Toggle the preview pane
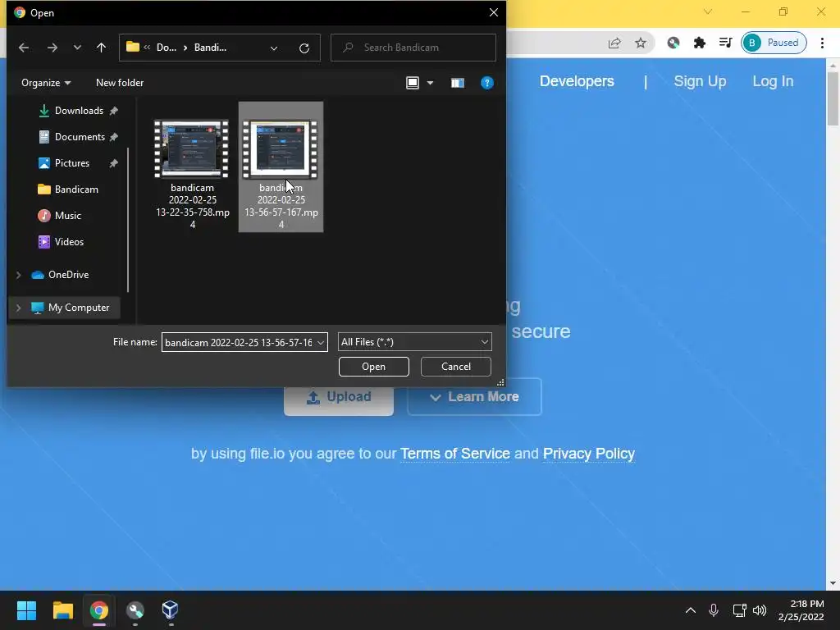The height and width of the screenshot is (630, 840). coord(457,83)
